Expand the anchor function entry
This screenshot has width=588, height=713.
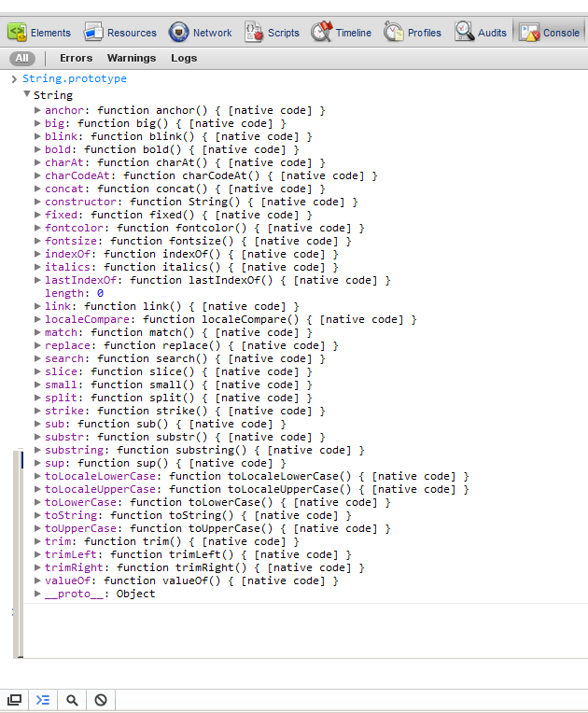[x=37, y=110]
